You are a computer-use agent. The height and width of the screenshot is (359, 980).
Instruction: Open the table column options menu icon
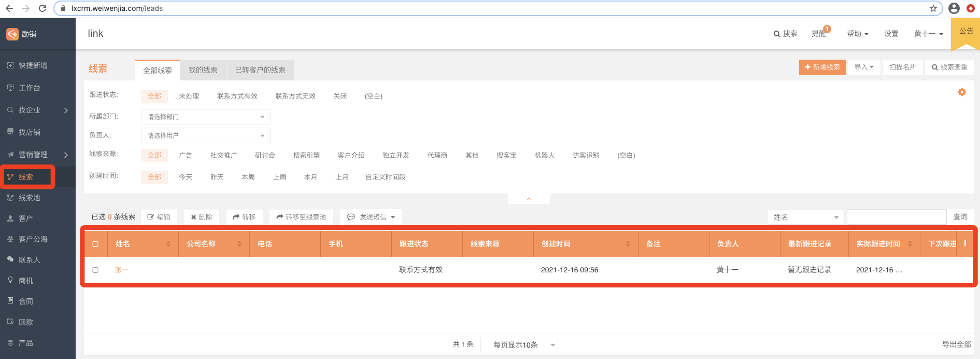pyautogui.click(x=965, y=243)
